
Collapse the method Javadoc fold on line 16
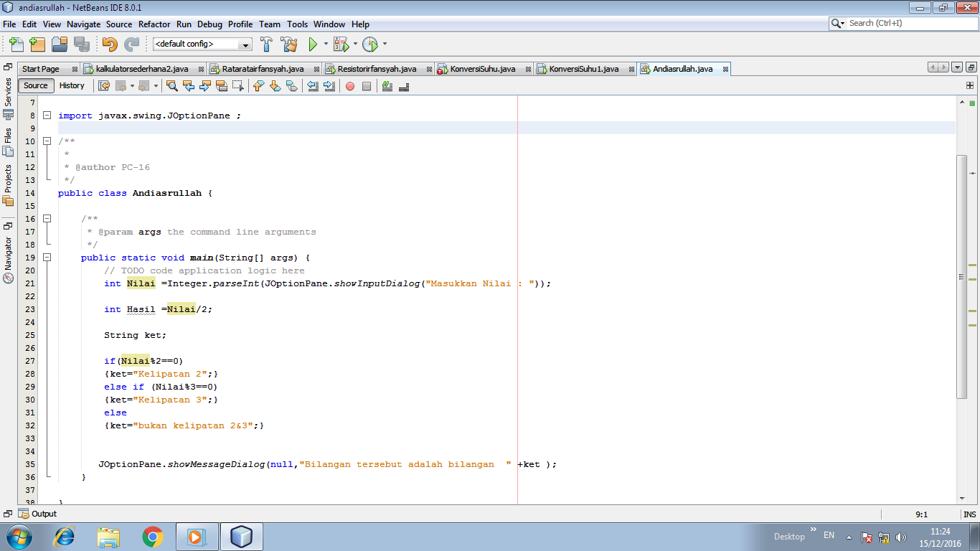coord(47,219)
